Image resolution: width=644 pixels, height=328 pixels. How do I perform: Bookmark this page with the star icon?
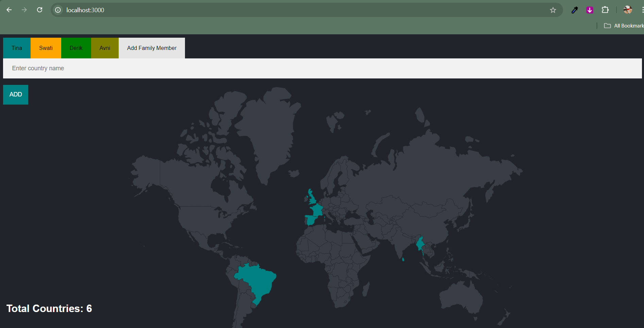[x=553, y=10]
